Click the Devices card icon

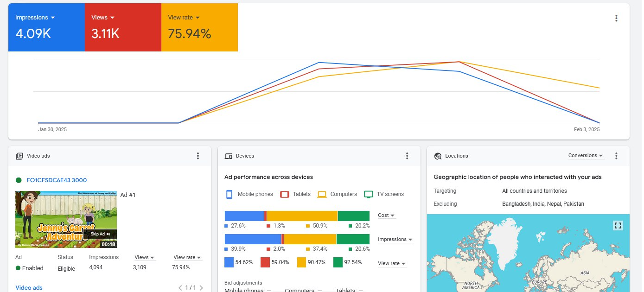(x=229, y=156)
